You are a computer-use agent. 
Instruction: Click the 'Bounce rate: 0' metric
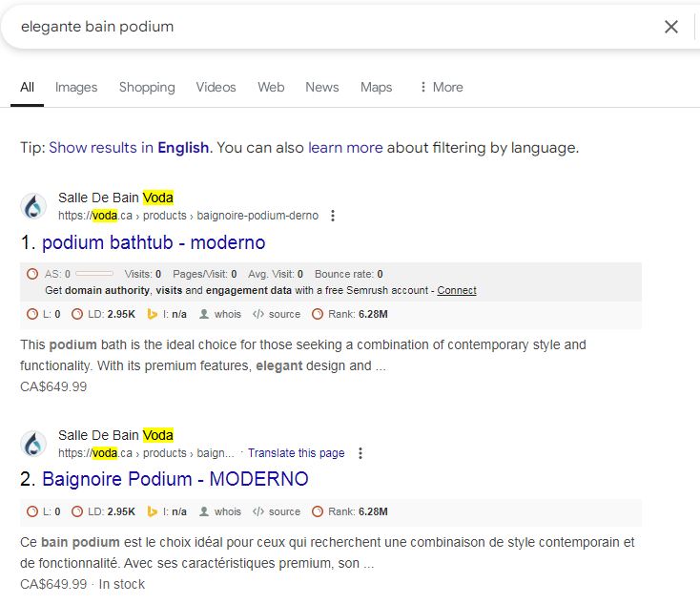(x=349, y=274)
